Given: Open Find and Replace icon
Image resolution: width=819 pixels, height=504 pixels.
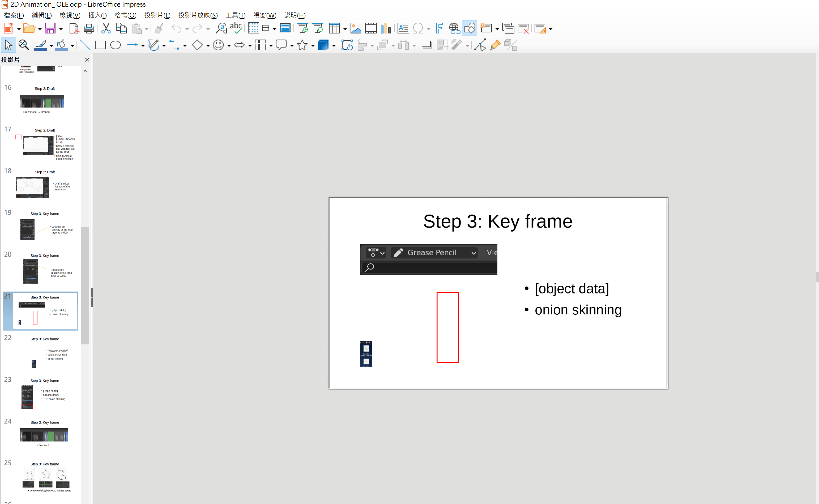Looking at the screenshot, I should (x=221, y=29).
